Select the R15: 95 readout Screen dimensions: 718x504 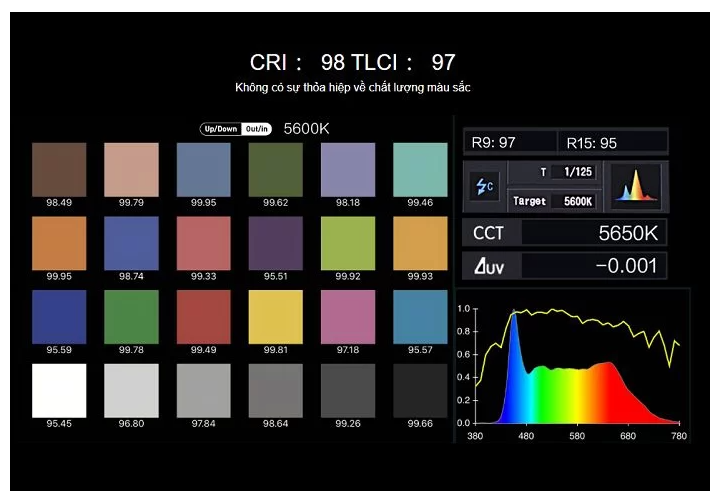612,142
